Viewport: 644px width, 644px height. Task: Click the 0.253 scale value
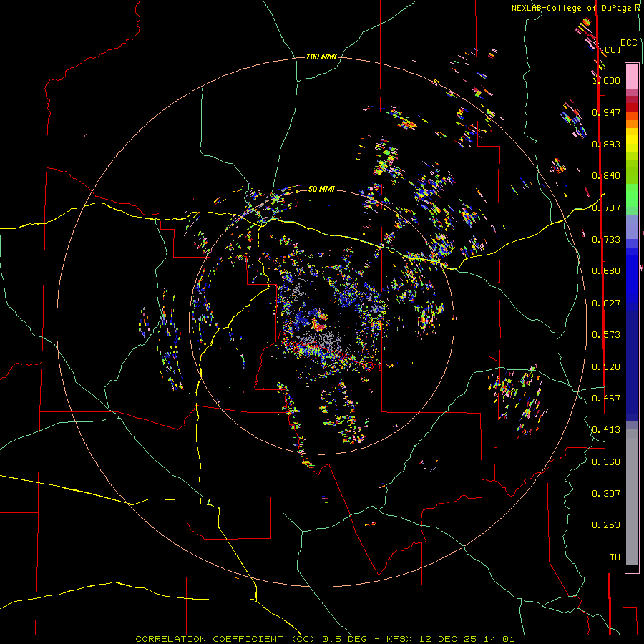click(607, 525)
